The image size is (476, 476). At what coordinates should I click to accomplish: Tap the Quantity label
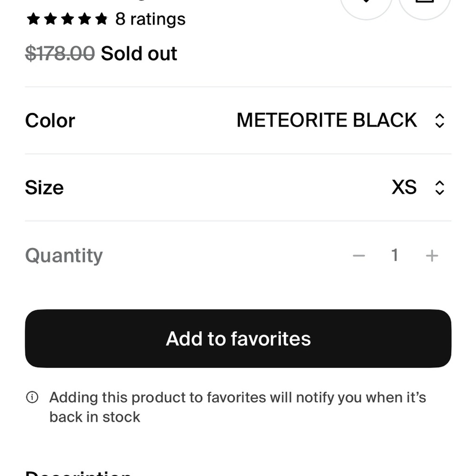click(64, 256)
